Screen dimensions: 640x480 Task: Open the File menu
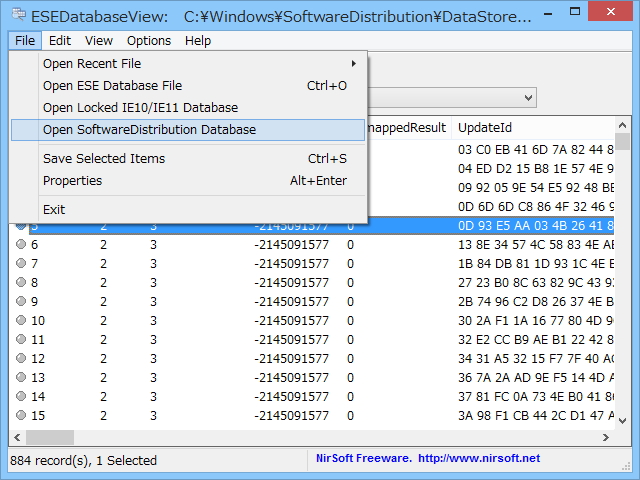25,41
